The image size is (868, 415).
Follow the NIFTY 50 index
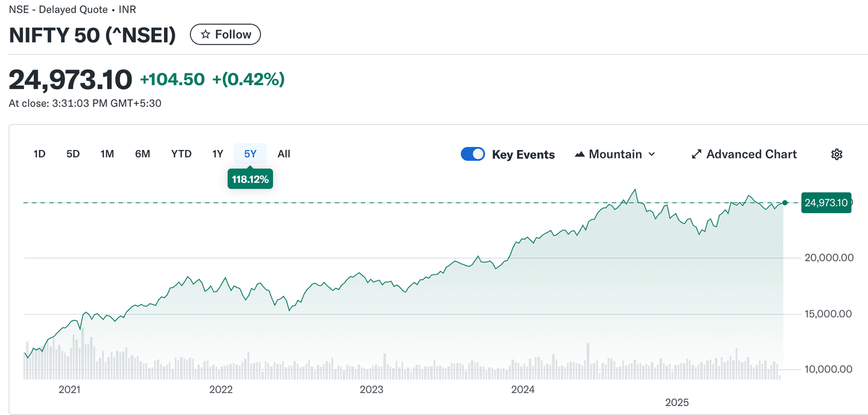tap(225, 35)
